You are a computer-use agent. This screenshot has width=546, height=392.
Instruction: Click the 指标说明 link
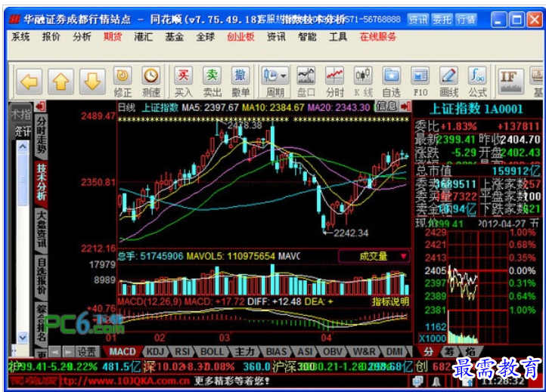(x=390, y=301)
